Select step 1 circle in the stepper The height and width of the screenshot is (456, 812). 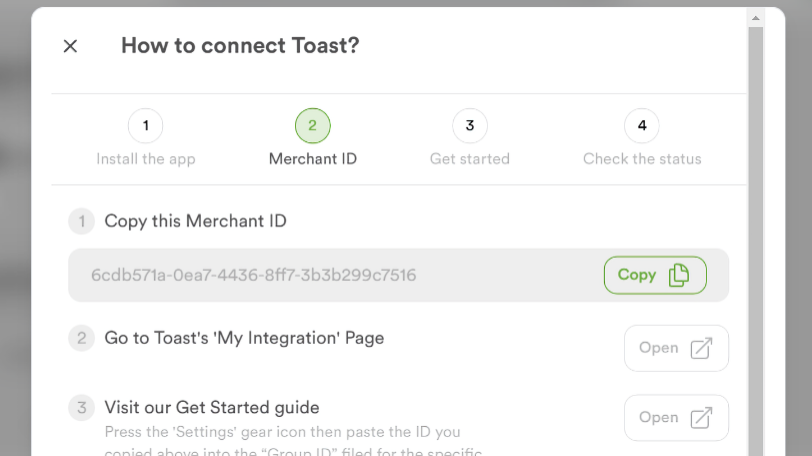tap(146, 126)
